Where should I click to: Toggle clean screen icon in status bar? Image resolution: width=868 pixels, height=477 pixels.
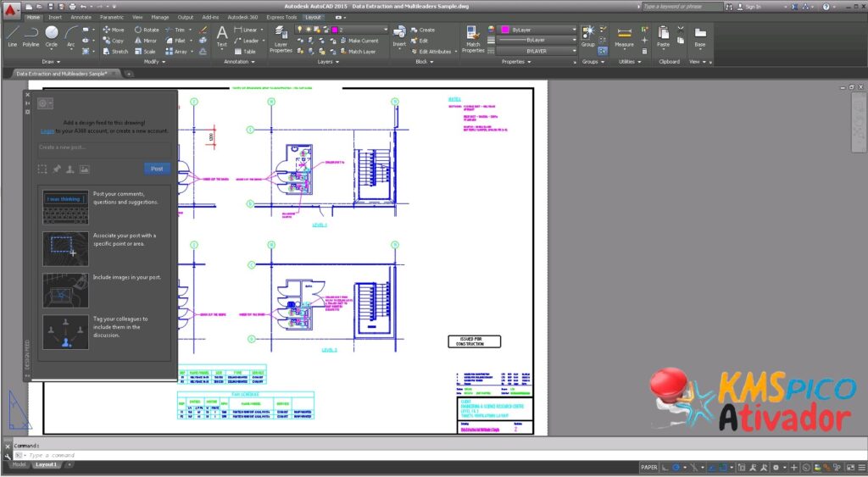851,468
